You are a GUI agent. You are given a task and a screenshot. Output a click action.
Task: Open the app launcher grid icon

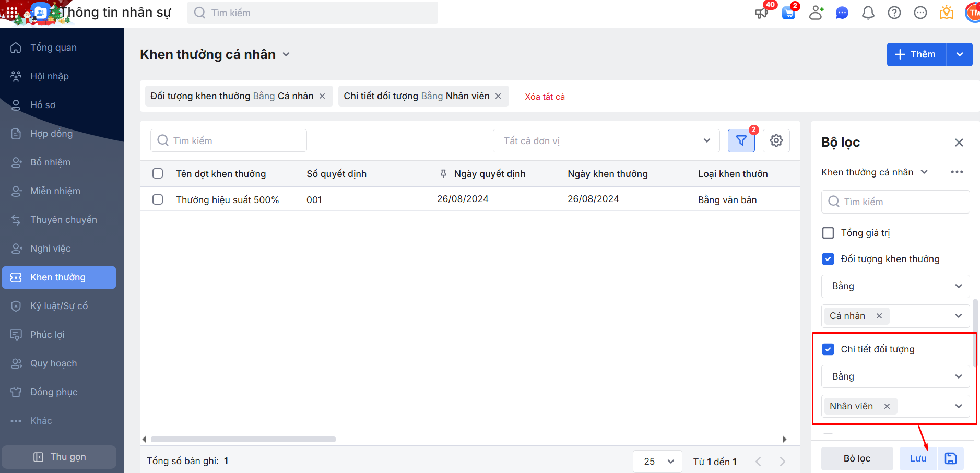pos(11,12)
